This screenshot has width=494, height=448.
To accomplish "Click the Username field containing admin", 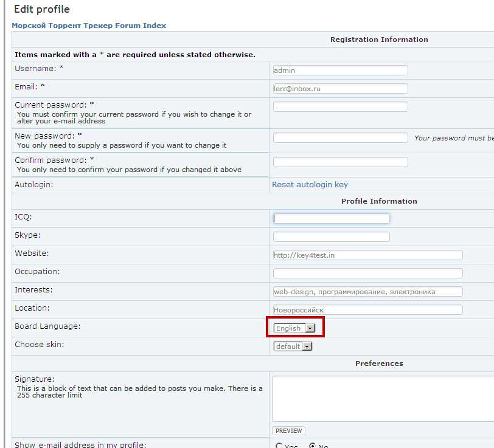I will 340,71.
